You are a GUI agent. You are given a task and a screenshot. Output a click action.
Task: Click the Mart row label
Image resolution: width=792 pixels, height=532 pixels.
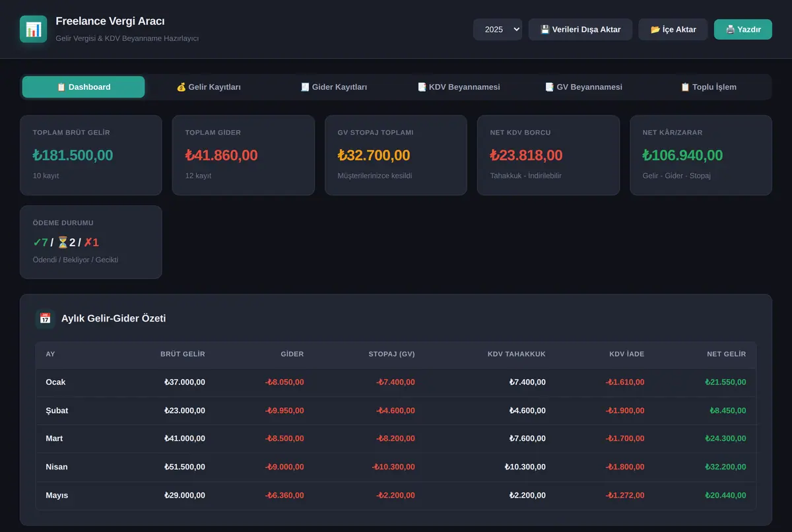point(54,438)
